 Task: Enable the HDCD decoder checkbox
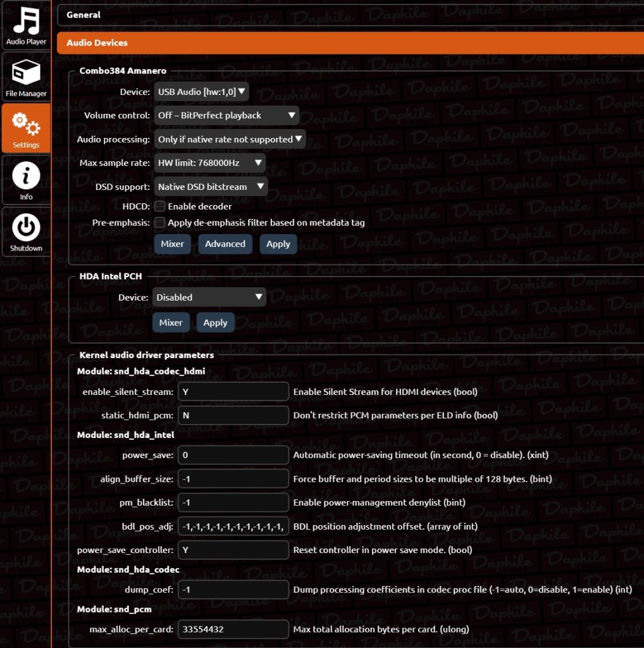[x=160, y=206]
